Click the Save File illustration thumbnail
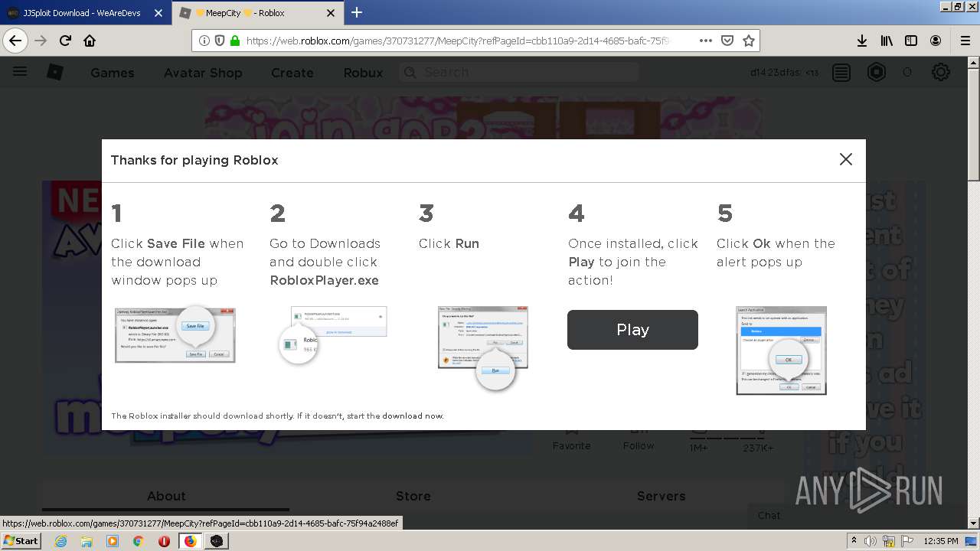The image size is (980, 551). point(175,334)
